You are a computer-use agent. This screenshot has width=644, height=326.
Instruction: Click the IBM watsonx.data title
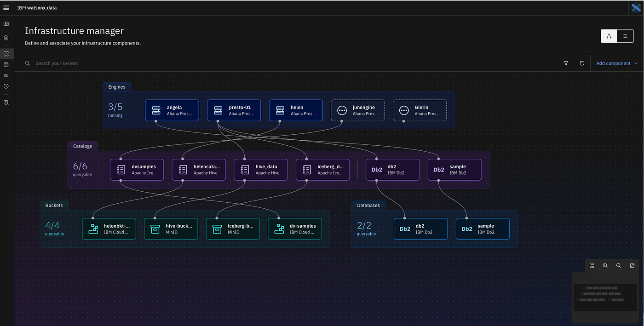coord(37,8)
